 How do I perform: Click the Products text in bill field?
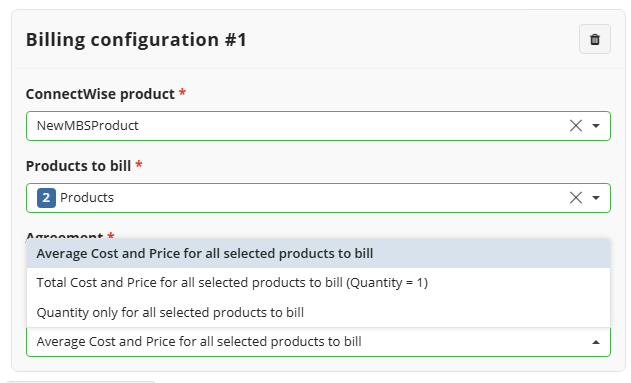[87, 198]
